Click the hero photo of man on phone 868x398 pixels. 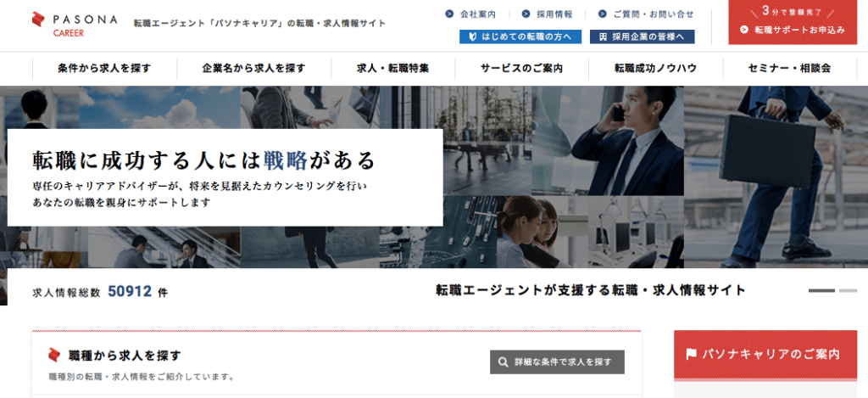pyautogui.click(x=608, y=141)
